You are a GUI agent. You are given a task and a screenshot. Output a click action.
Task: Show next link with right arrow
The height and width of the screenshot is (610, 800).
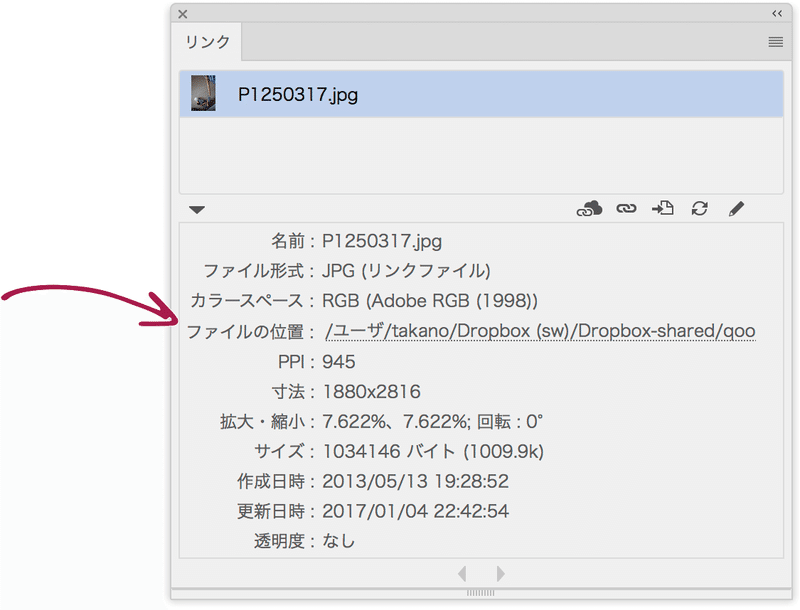point(501,574)
